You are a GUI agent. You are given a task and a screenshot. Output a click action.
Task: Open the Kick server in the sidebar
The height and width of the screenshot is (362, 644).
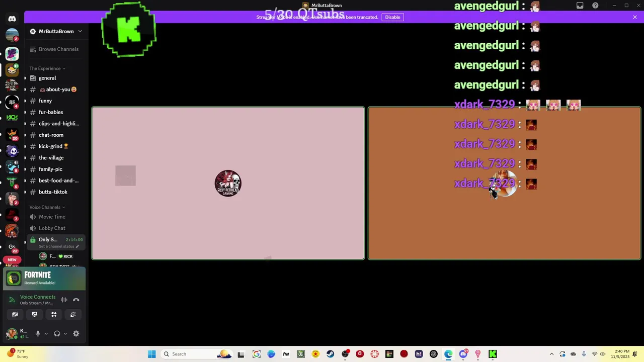[x=12, y=118]
